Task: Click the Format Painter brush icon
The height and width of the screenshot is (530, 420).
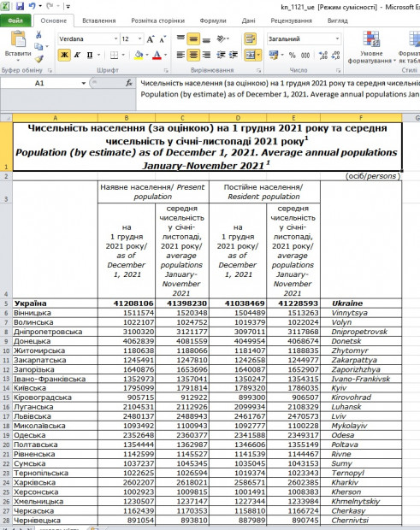Action: click(x=38, y=59)
